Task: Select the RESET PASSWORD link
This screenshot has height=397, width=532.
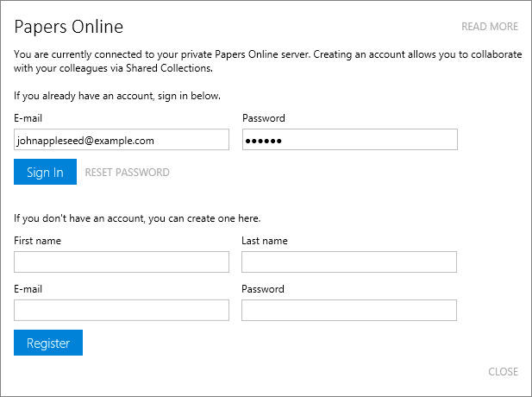Action: (128, 173)
